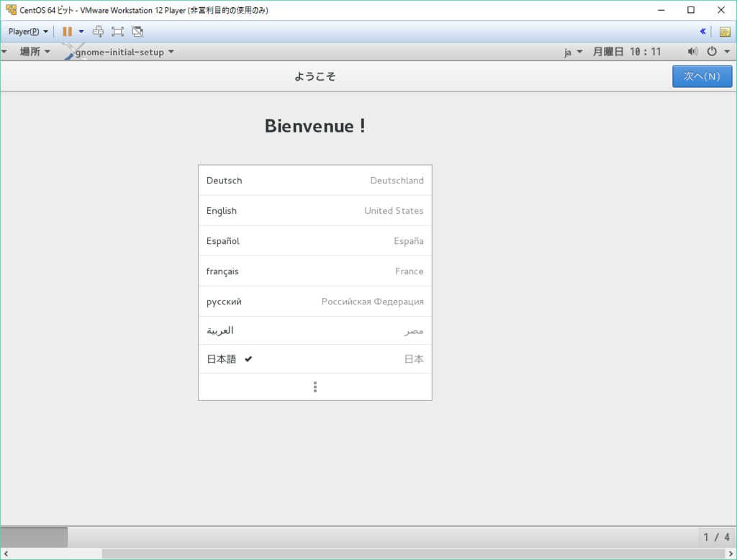Select français language row
Viewport: 737px width, 560px height.
pyautogui.click(x=315, y=271)
